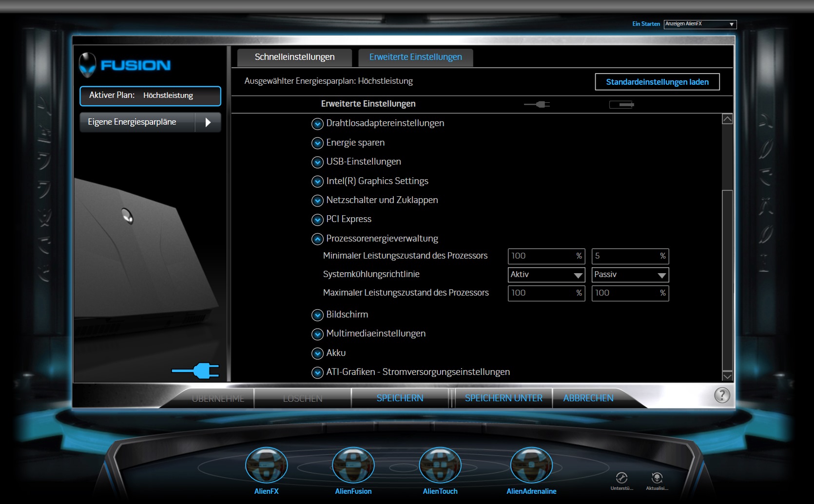Viewport: 814px width, 504px height.
Task: Click the Ein Starten label
Action: click(x=646, y=24)
